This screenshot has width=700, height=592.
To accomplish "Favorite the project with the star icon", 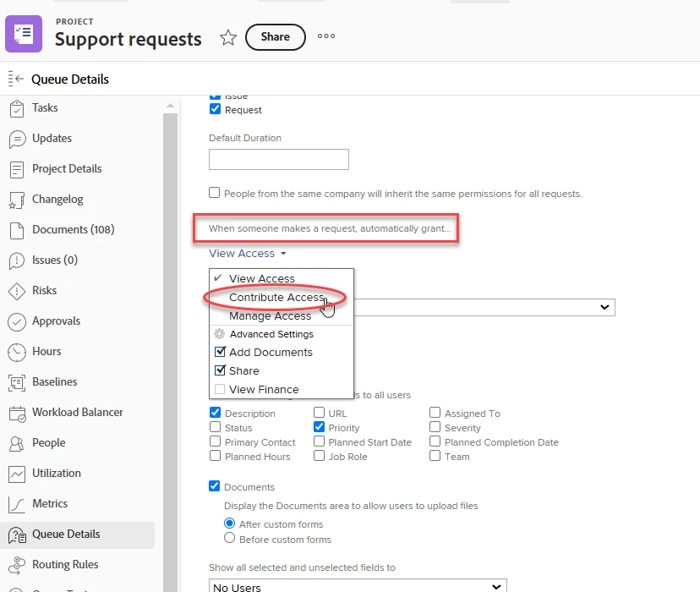I will click(x=227, y=37).
